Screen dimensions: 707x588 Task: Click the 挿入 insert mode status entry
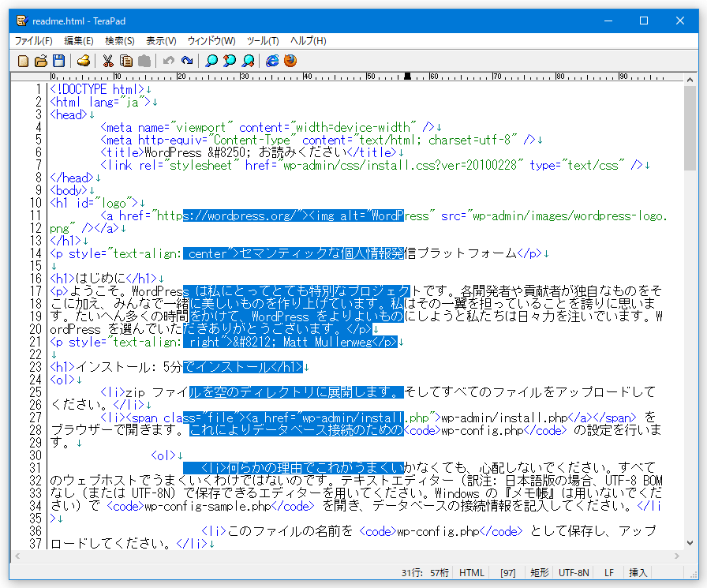[x=638, y=573]
